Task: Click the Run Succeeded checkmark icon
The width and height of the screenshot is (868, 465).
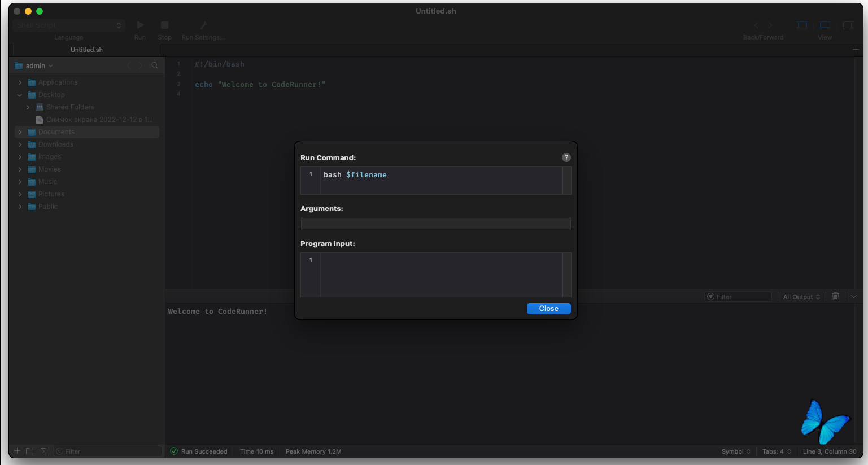Action: tap(174, 451)
